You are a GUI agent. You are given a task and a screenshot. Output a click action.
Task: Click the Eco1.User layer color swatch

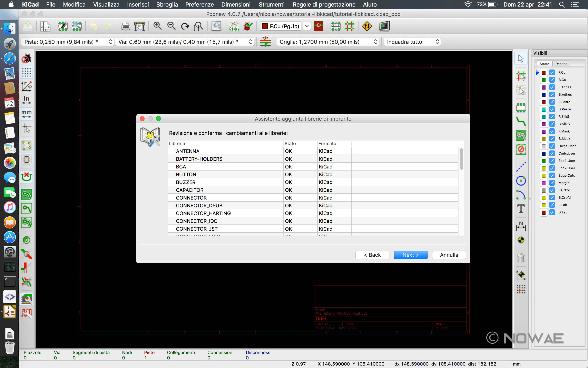[x=544, y=161]
